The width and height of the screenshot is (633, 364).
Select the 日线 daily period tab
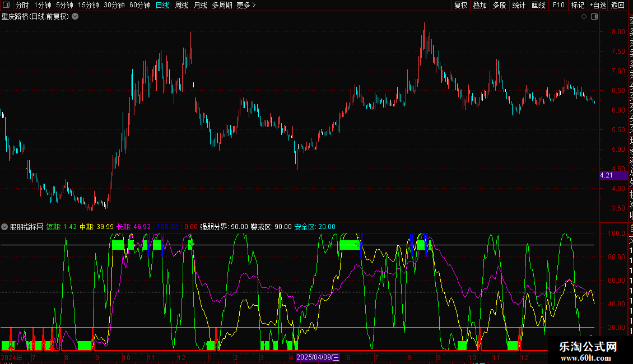tap(162, 5)
